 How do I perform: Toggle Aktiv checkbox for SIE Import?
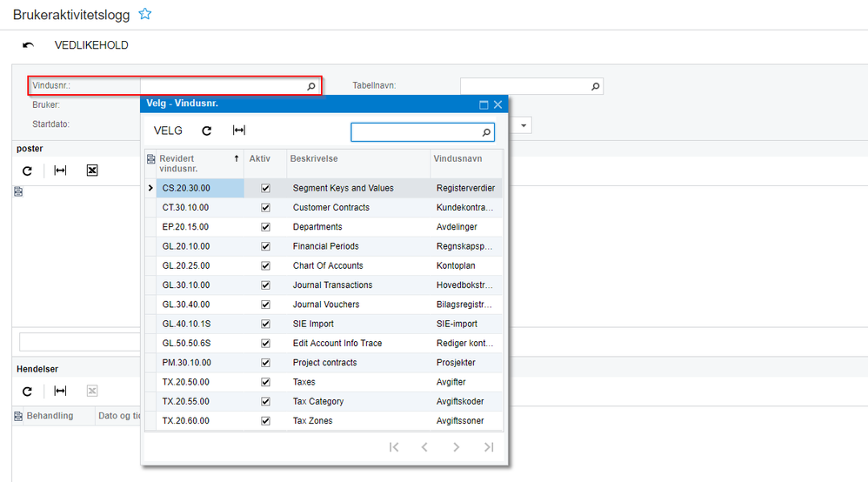(266, 325)
